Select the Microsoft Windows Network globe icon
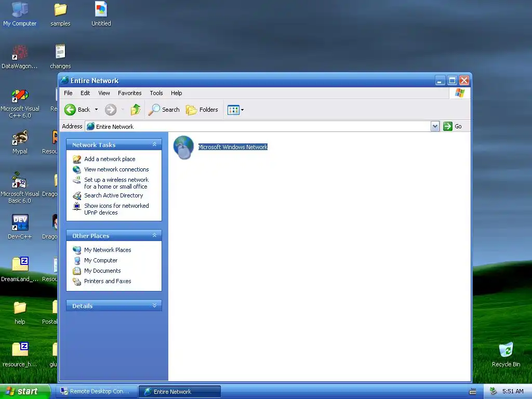532x399 pixels. (x=183, y=147)
